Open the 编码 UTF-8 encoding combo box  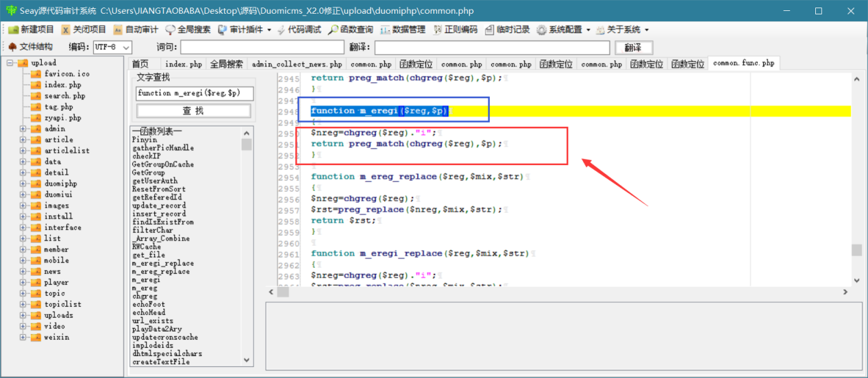[113, 47]
